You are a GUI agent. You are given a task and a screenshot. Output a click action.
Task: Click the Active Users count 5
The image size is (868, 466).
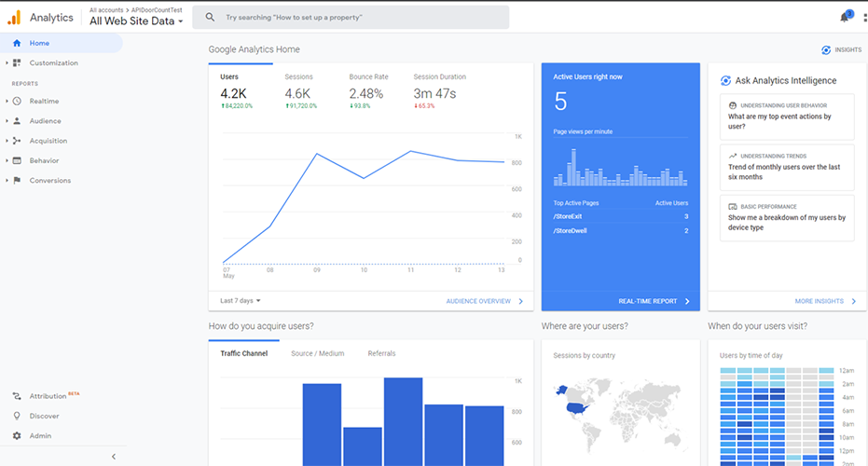pyautogui.click(x=560, y=102)
